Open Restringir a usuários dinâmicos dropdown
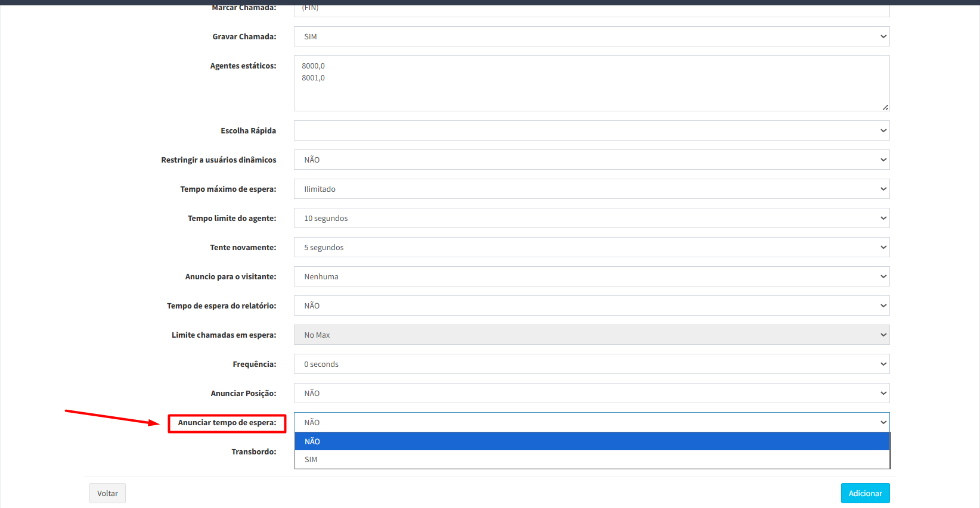This screenshot has height=508, width=980. coord(591,160)
